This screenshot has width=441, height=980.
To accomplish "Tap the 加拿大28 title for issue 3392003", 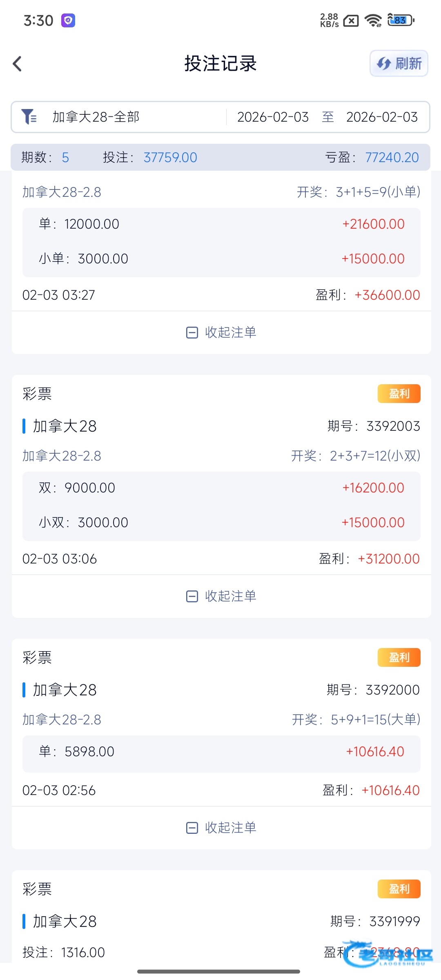I will pos(65,426).
